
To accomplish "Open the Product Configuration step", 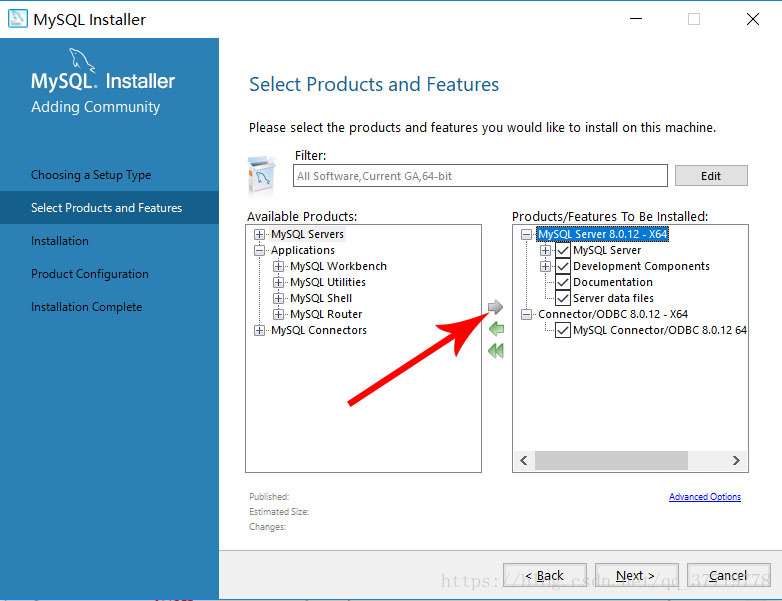I will (x=90, y=273).
